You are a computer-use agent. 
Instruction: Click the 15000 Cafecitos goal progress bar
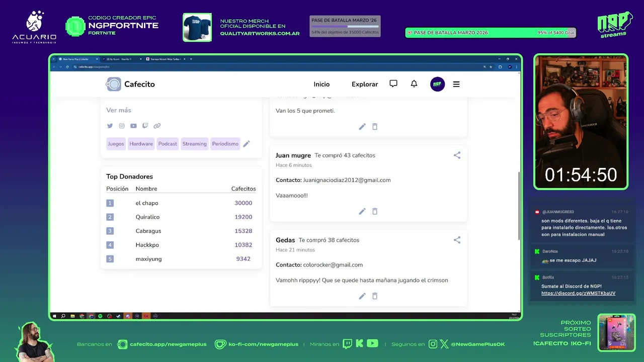click(345, 26)
